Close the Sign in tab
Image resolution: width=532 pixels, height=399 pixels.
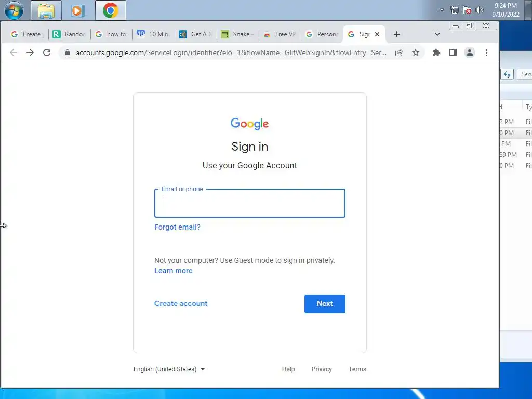click(x=377, y=34)
